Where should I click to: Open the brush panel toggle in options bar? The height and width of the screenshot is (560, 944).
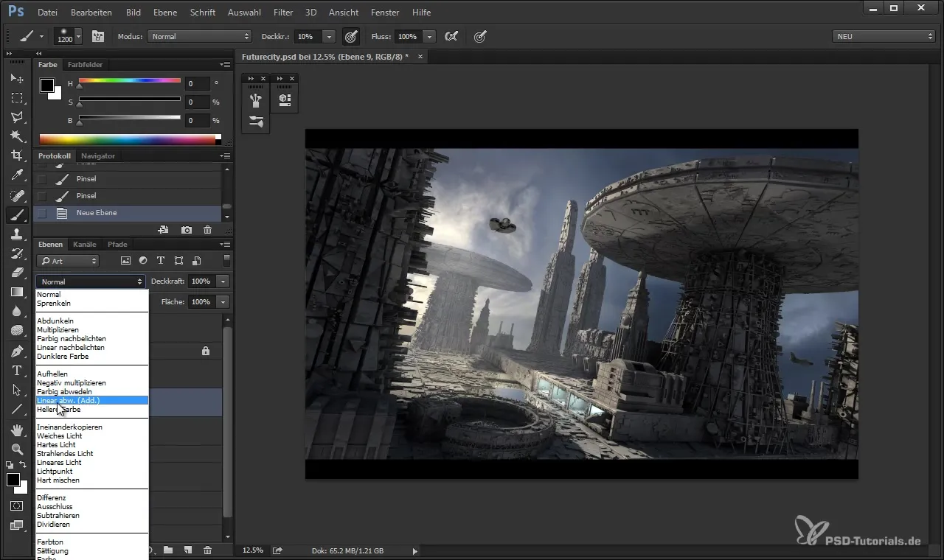pos(97,36)
